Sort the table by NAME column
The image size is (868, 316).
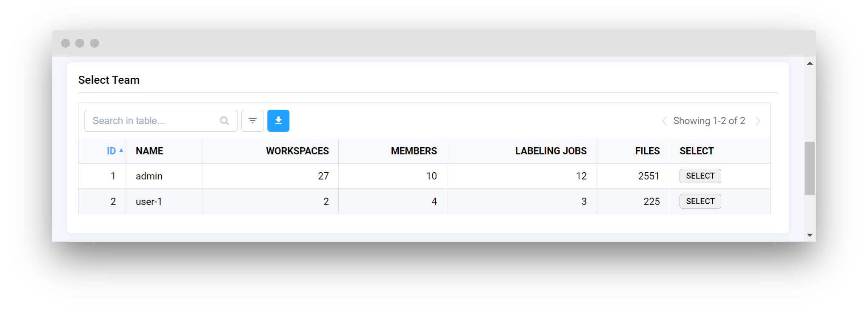tap(149, 151)
